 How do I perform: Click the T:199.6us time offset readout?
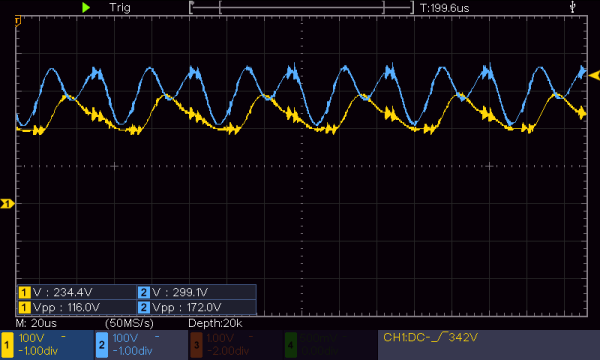pyautogui.click(x=444, y=8)
